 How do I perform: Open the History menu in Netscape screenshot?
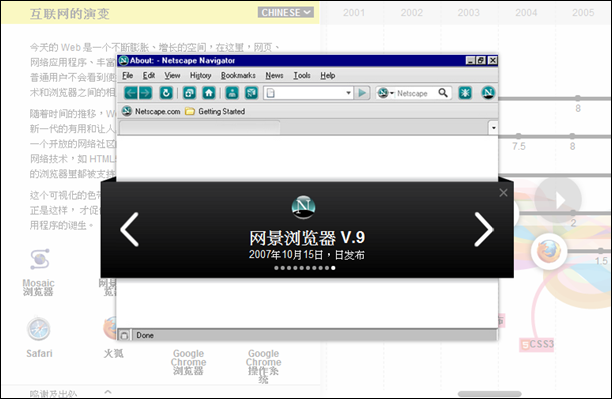coord(201,75)
